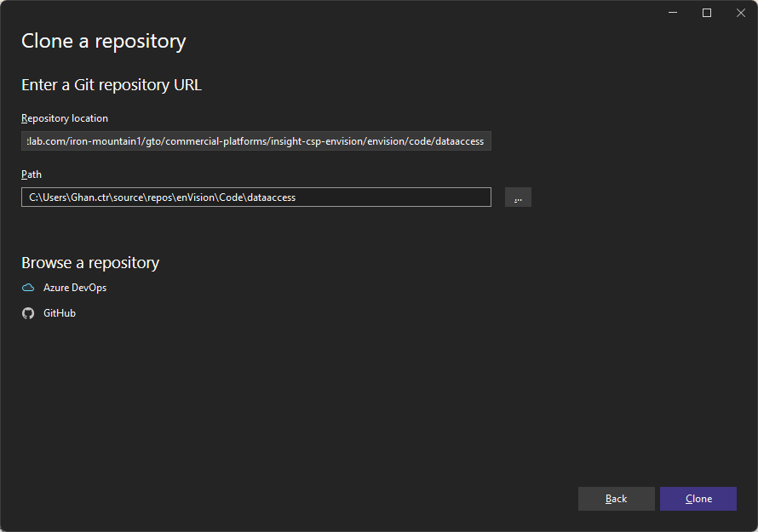Browse for a different clone destination folder
Viewport: 758px width, 532px height.
coord(518,197)
